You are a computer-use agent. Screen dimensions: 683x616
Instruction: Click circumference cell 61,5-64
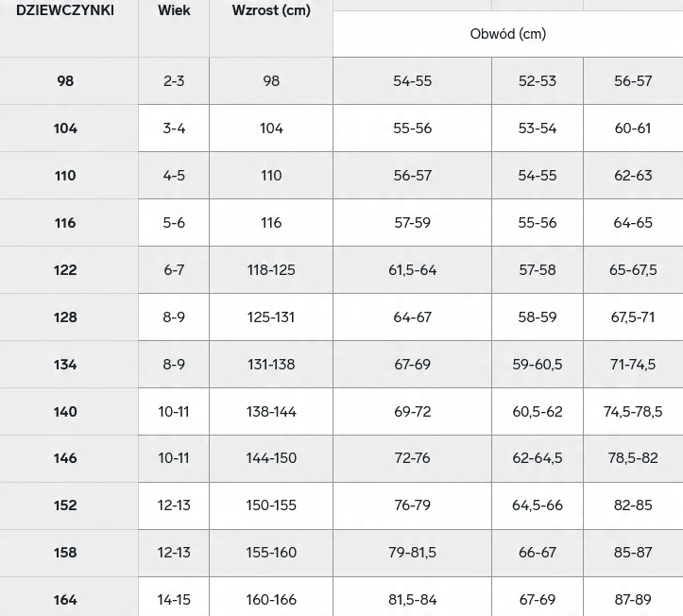point(413,270)
